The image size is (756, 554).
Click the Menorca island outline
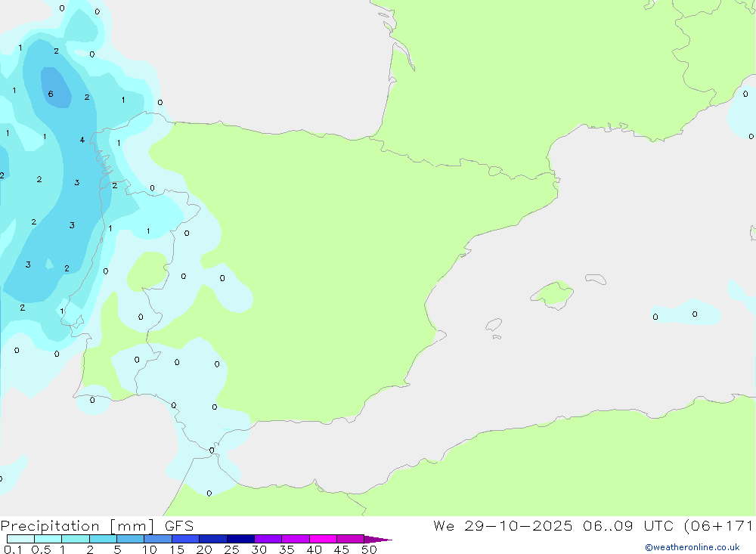[x=596, y=279]
